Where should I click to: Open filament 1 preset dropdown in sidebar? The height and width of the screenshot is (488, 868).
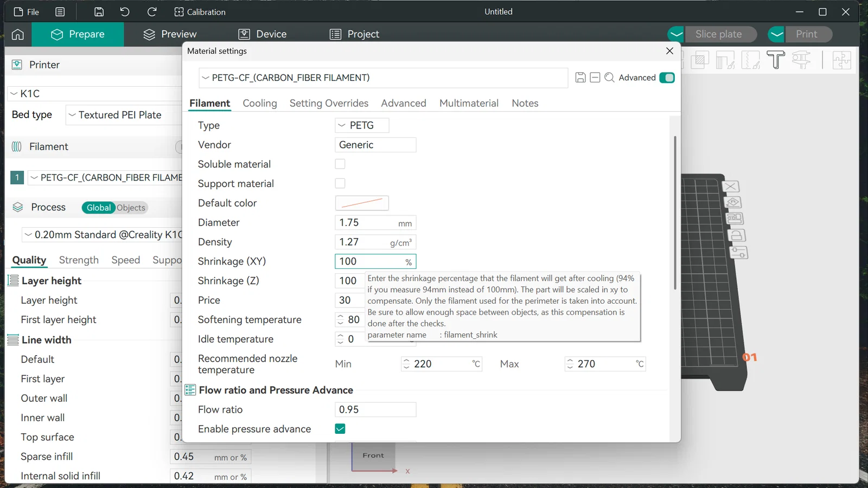pos(106,177)
